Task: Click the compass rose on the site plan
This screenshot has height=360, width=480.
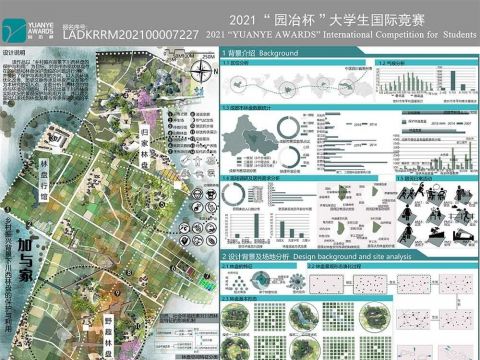Action: tap(201, 71)
